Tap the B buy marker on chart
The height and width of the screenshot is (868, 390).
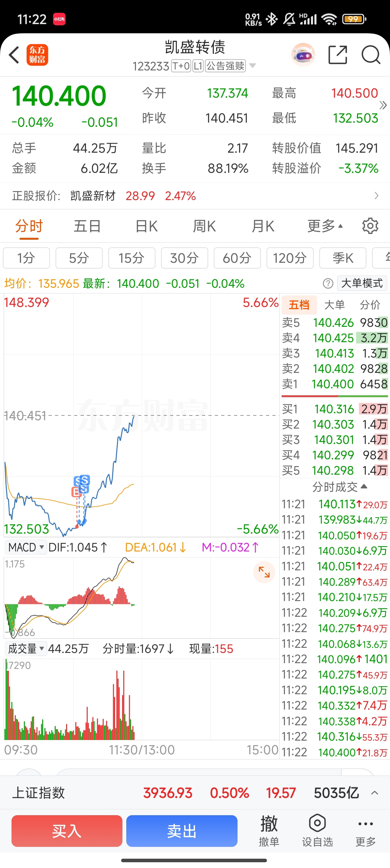point(76,492)
